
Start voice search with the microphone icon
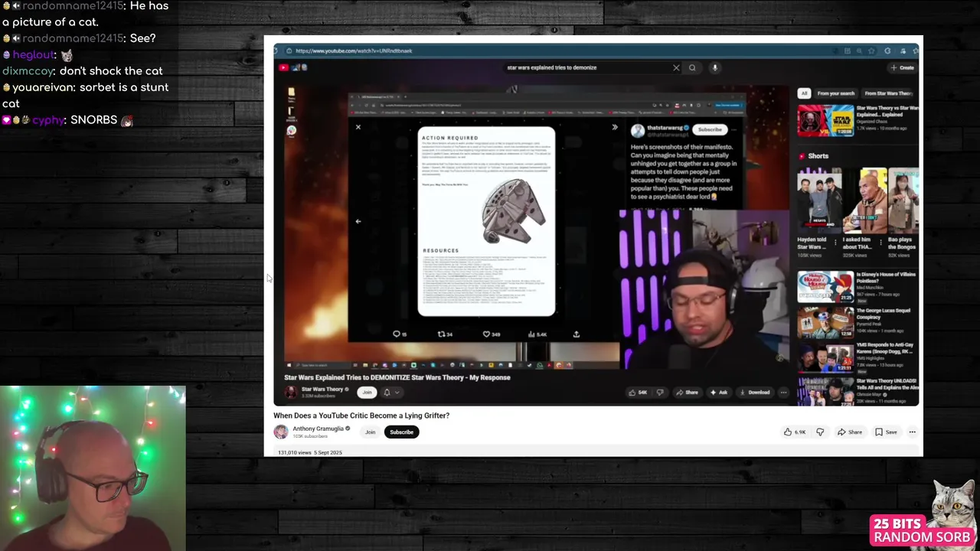(x=714, y=67)
